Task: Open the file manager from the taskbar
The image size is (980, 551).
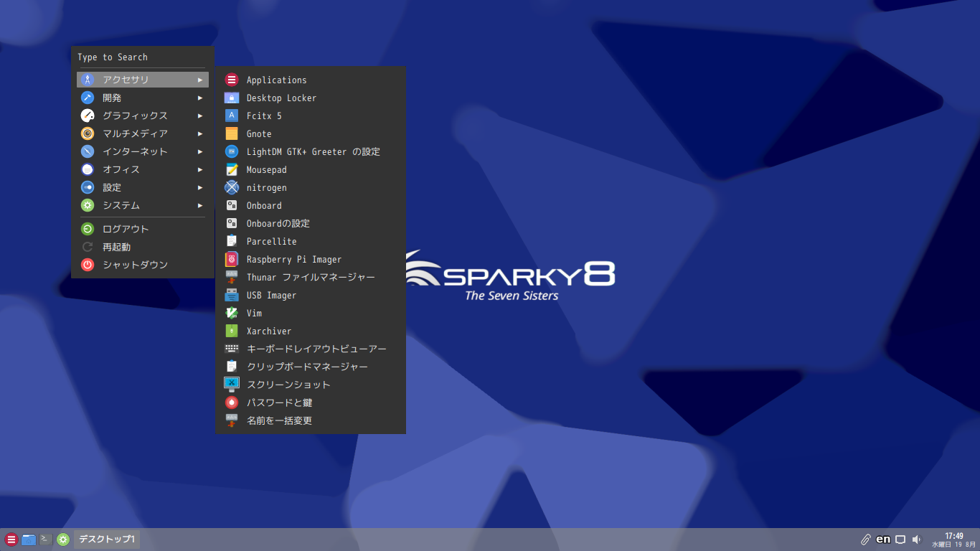Action: [x=29, y=540]
